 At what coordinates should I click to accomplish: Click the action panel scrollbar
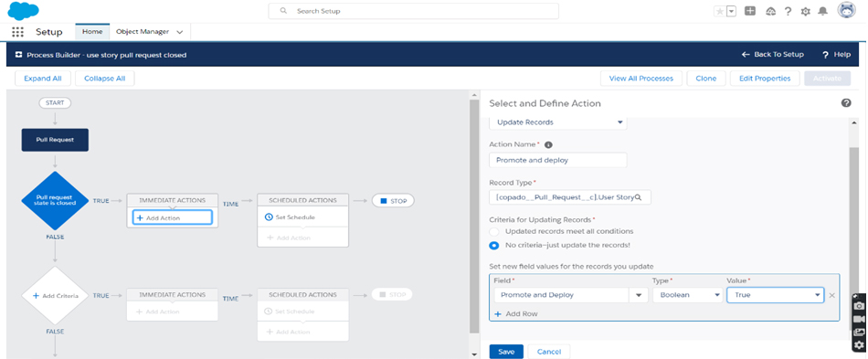click(854, 238)
